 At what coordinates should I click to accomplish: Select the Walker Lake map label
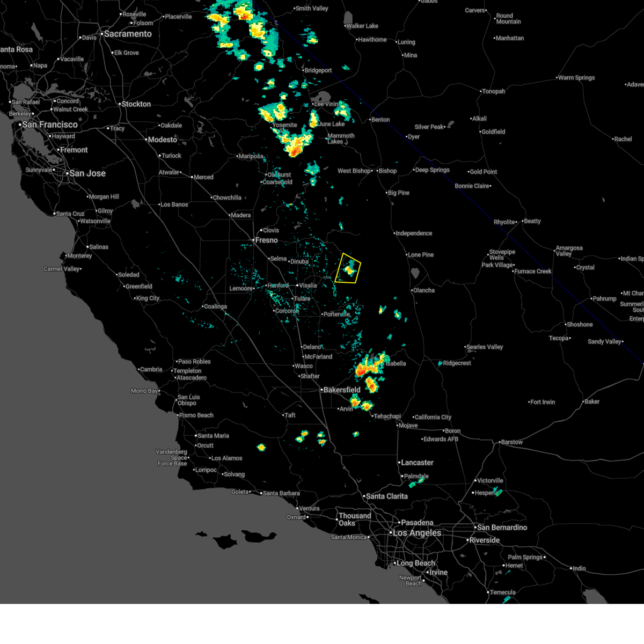pyautogui.click(x=362, y=26)
